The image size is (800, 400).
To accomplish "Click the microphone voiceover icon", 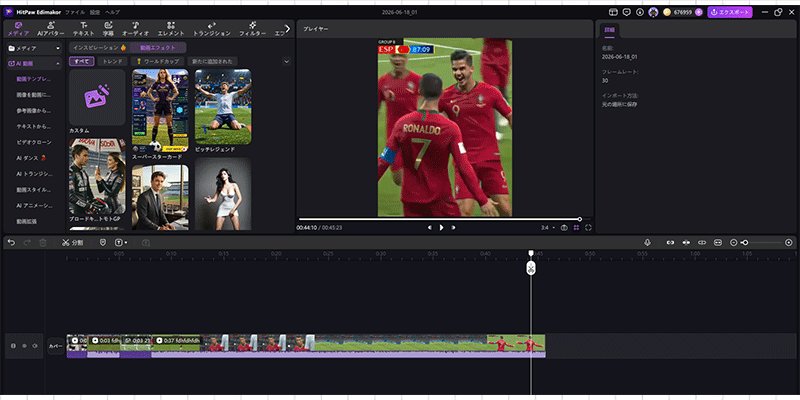I will (647, 243).
